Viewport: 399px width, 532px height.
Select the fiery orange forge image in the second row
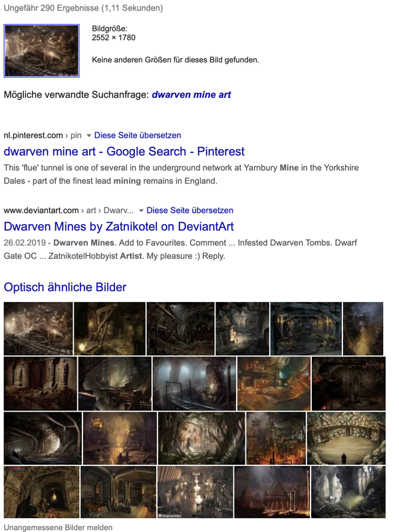(x=274, y=384)
